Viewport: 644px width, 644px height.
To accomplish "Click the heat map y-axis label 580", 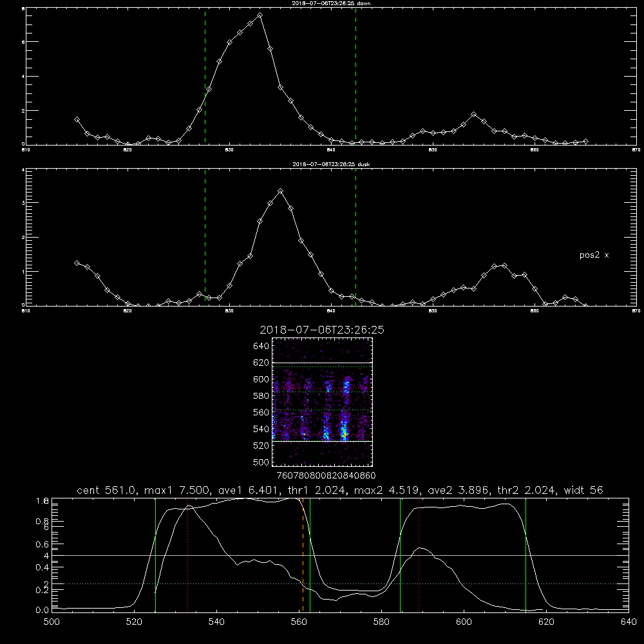I will pos(261,396).
